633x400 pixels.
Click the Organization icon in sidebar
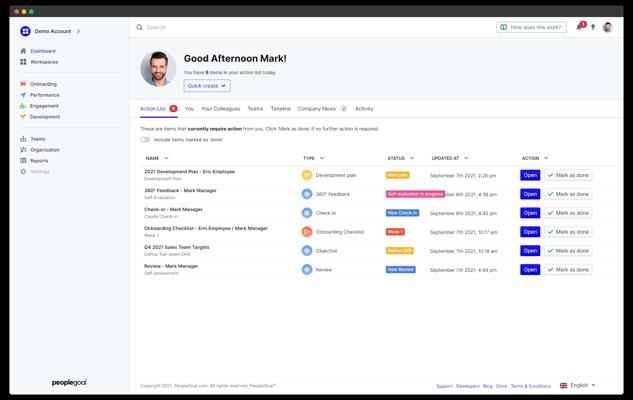23,150
